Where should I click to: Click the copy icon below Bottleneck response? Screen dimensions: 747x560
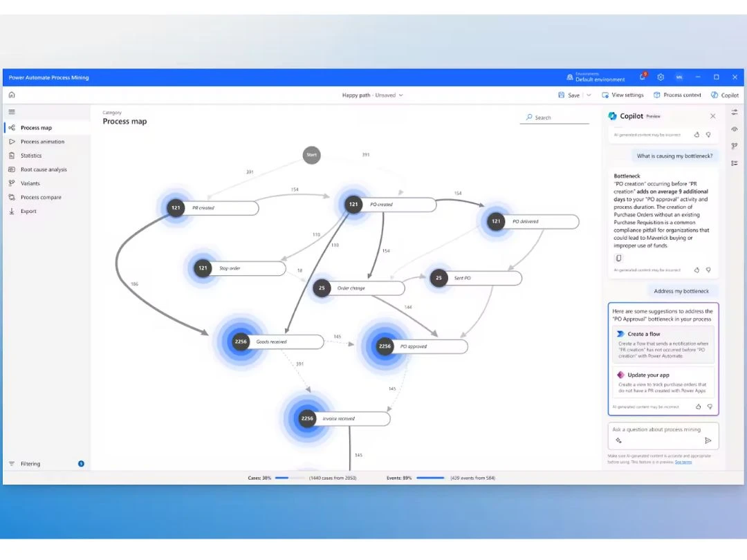coord(618,259)
